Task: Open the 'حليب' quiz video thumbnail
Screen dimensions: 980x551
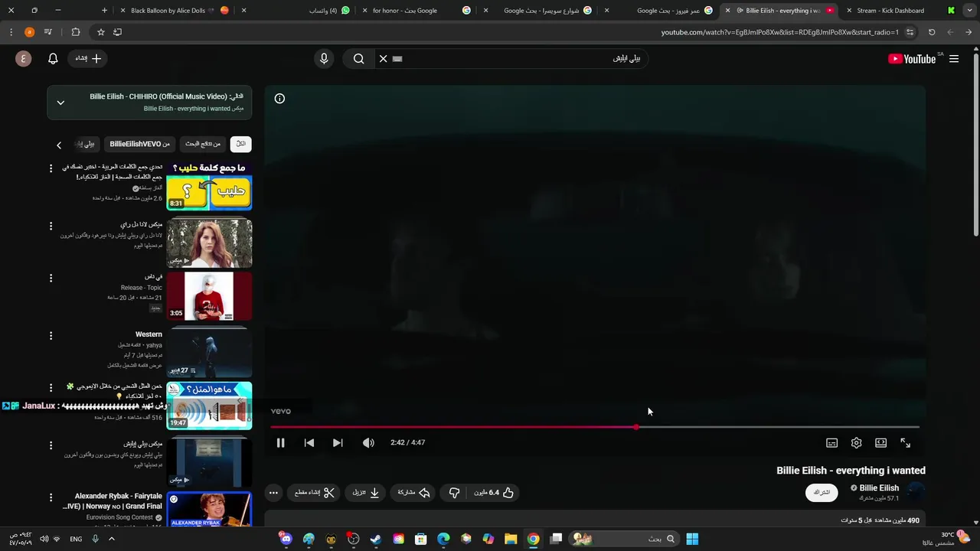Action: point(209,186)
